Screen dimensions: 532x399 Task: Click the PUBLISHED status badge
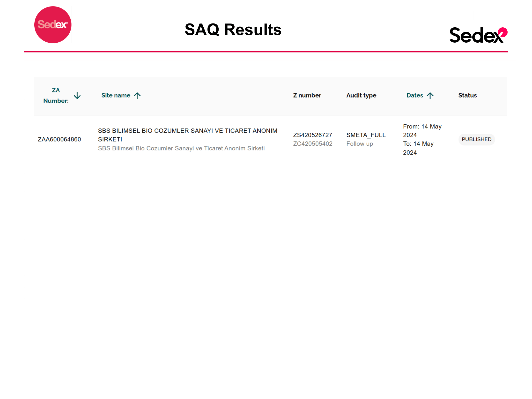click(476, 139)
